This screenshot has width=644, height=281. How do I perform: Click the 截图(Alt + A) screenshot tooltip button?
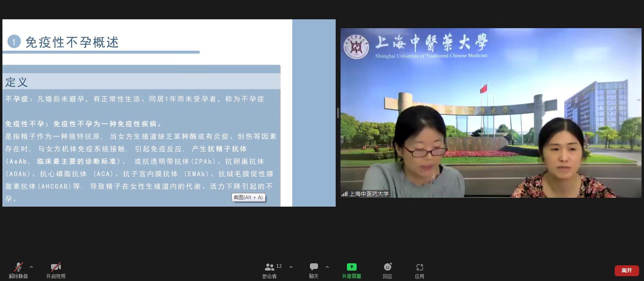248,197
